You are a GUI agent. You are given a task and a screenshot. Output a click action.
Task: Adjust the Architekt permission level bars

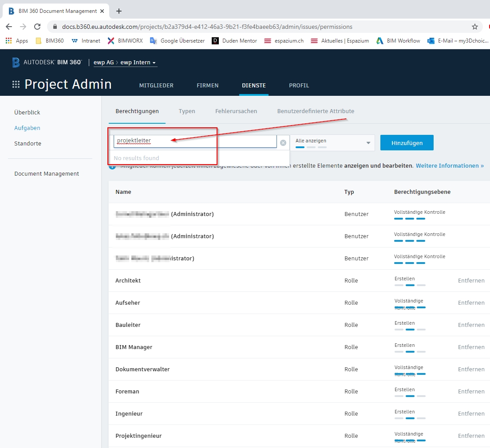pos(410,285)
